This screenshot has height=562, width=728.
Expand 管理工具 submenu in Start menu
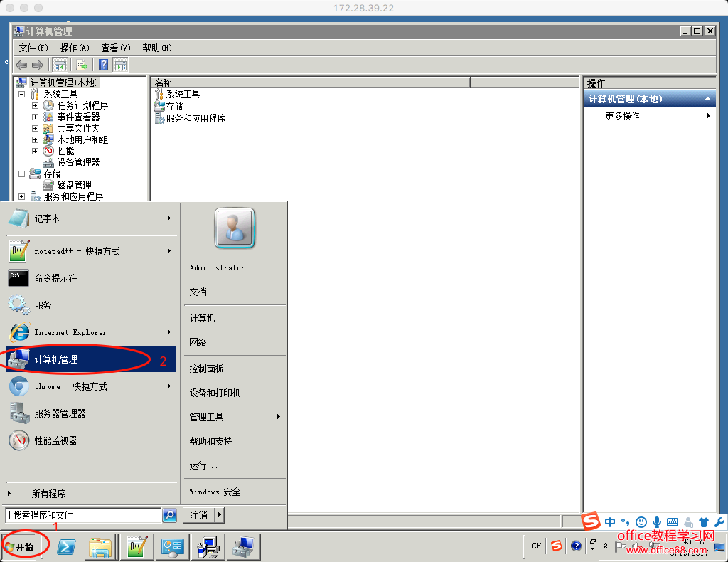pos(235,417)
